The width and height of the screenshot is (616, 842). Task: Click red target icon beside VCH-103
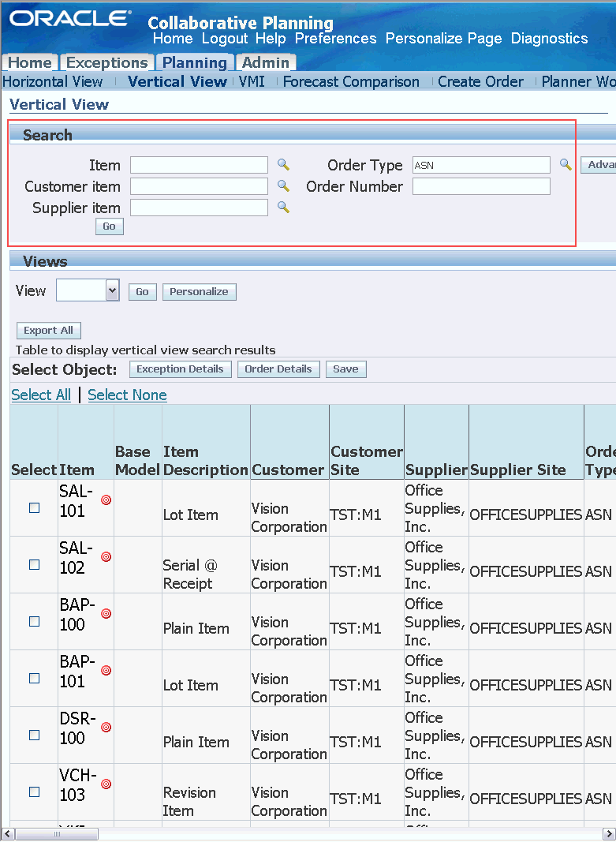(x=106, y=784)
